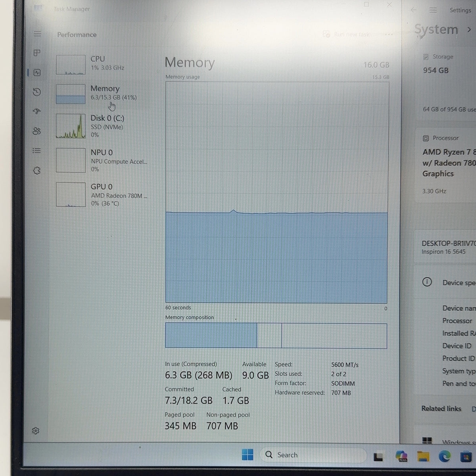Launch Microsoft Edge from taskbar

tap(444, 457)
